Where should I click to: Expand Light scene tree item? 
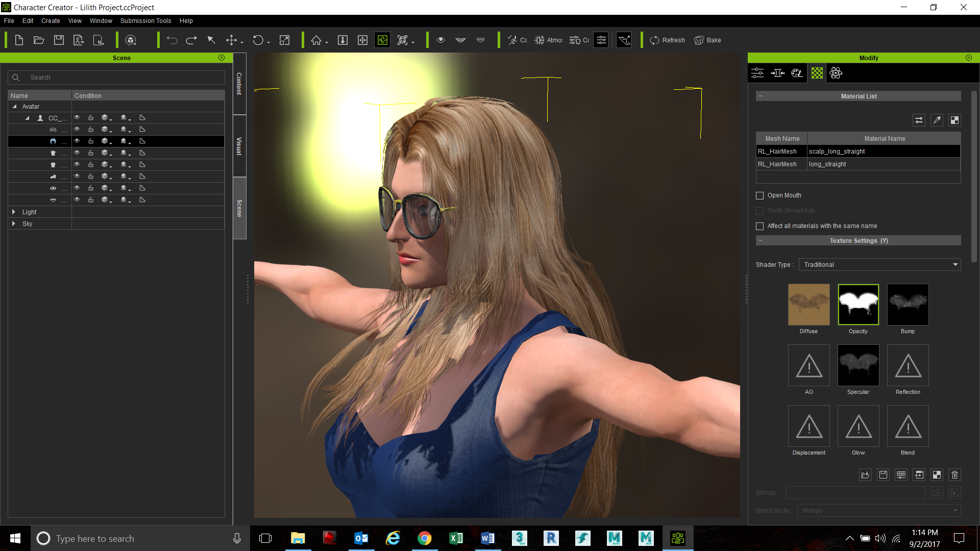[x=13, y=211]
